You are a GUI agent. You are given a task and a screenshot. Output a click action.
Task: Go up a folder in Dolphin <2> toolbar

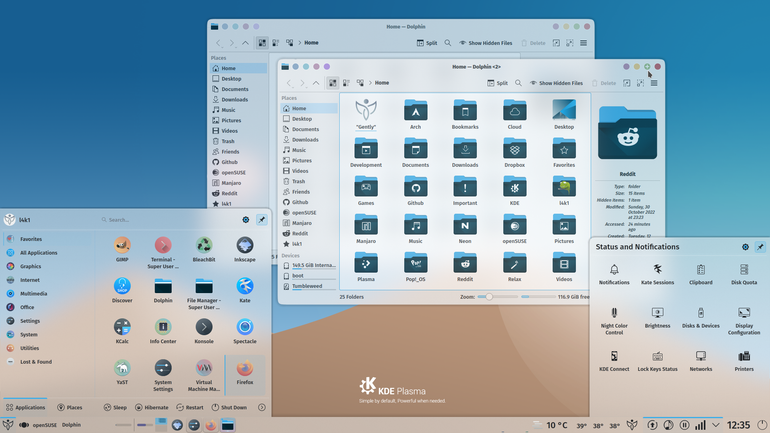[316, 83]
